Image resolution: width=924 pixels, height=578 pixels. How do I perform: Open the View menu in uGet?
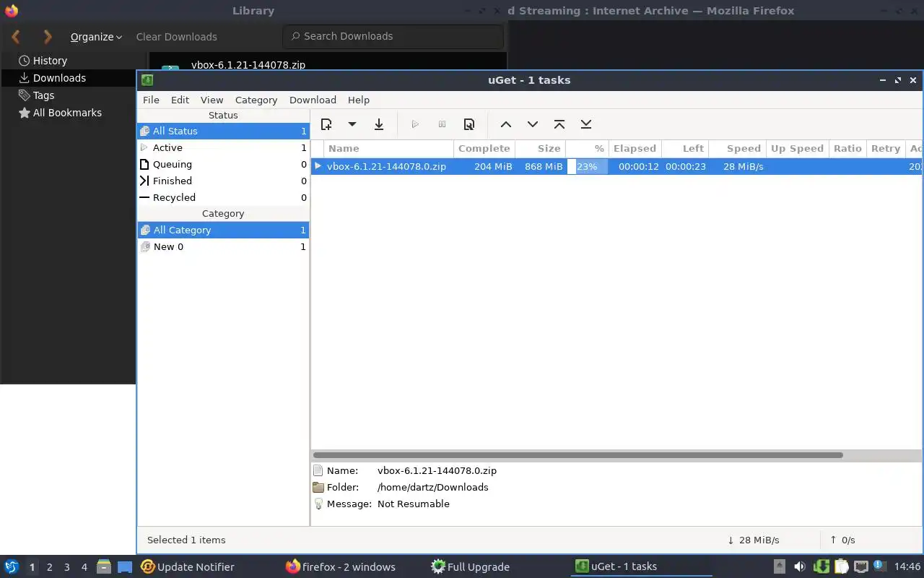click(x=212, y=100)
